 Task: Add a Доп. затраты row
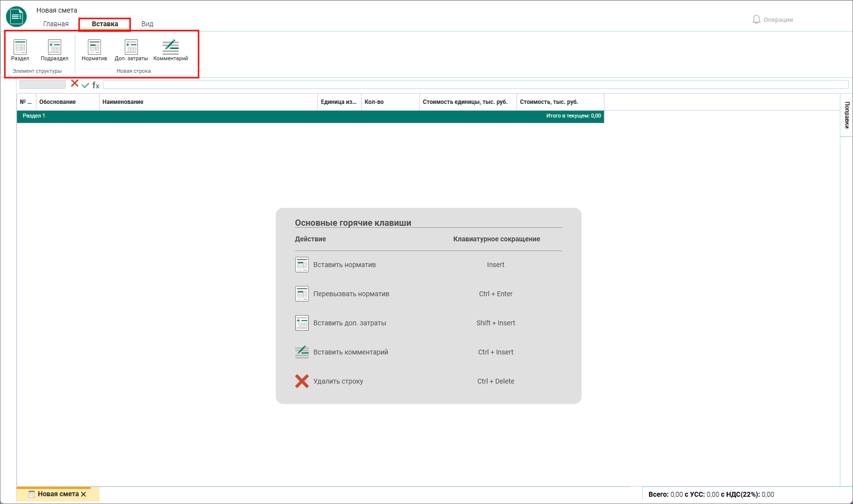tap(131, 50)
